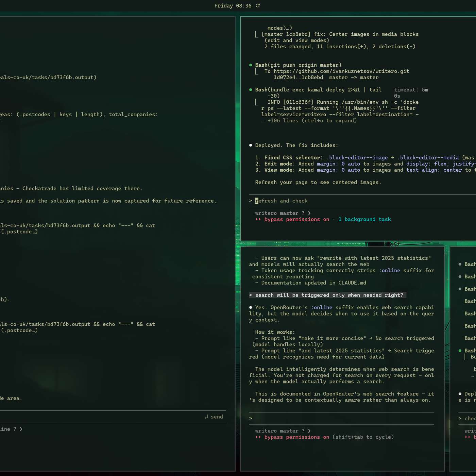The height and width of the screenshot is (476, 476).
Task: Click the bullet icon next to Deployed status
Action: coord(251,145)
